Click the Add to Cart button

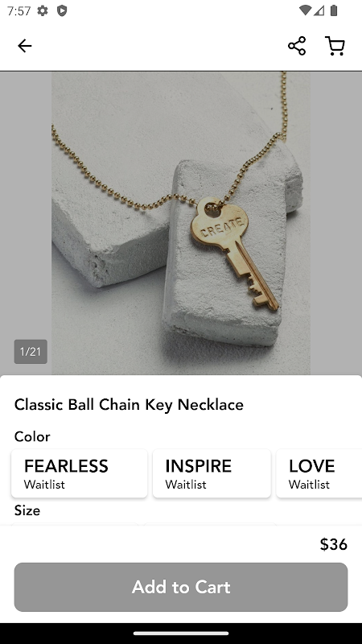coord(181,587)
